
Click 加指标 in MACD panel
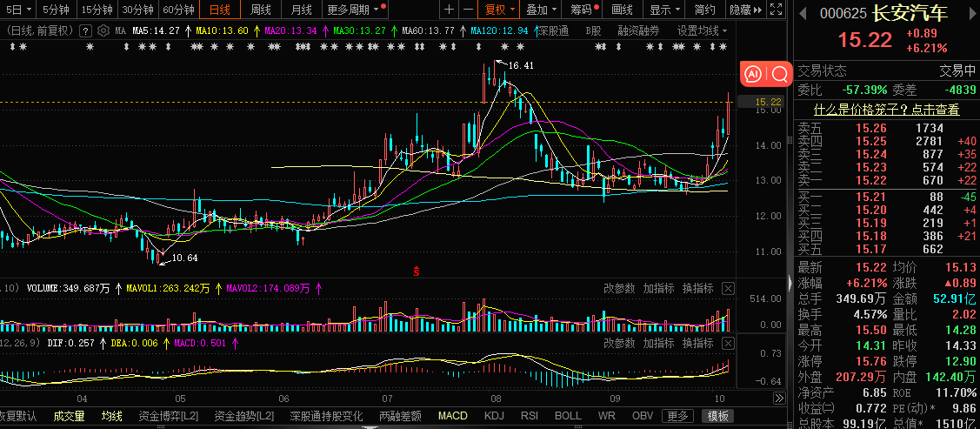[658, 343]
